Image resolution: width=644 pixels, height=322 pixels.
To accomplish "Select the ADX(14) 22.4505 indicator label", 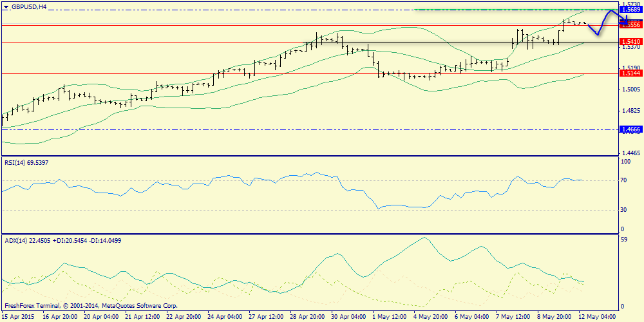I will (62, 240).
